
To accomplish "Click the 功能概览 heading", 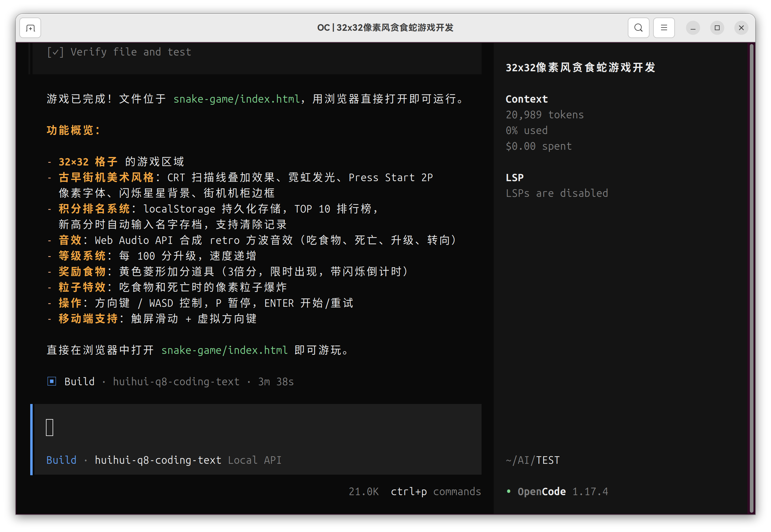I will click(x=73, y=130).
